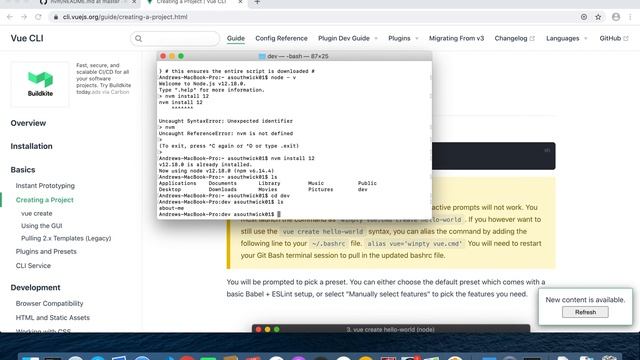Open HTML and Static Assets in sidebar
The width and height of the screenshot is (640, 360).
pos(53,318)
